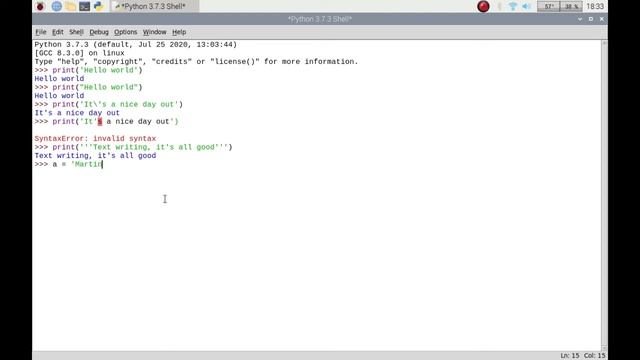This screenshot has width=640, height=360.
Task: Click the '[GCC 8.3.0] on linux' line
Action: tap(80, 53)
